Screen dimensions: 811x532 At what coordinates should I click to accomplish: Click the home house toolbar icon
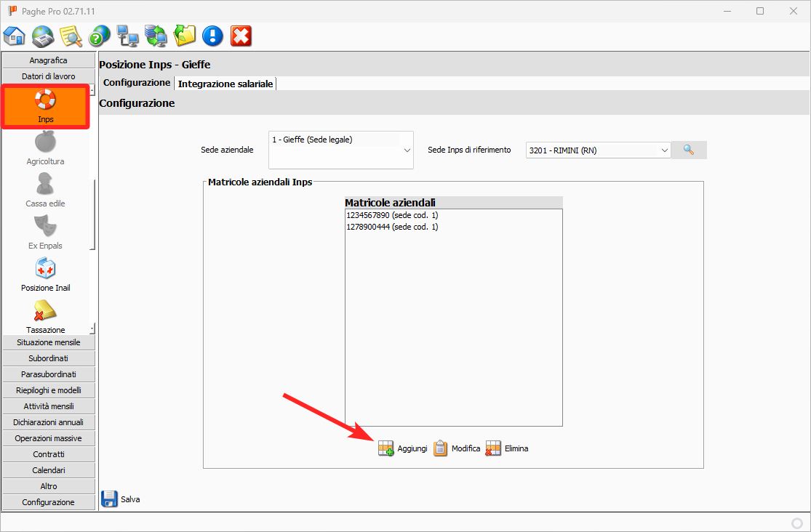(x=15, y=36)
